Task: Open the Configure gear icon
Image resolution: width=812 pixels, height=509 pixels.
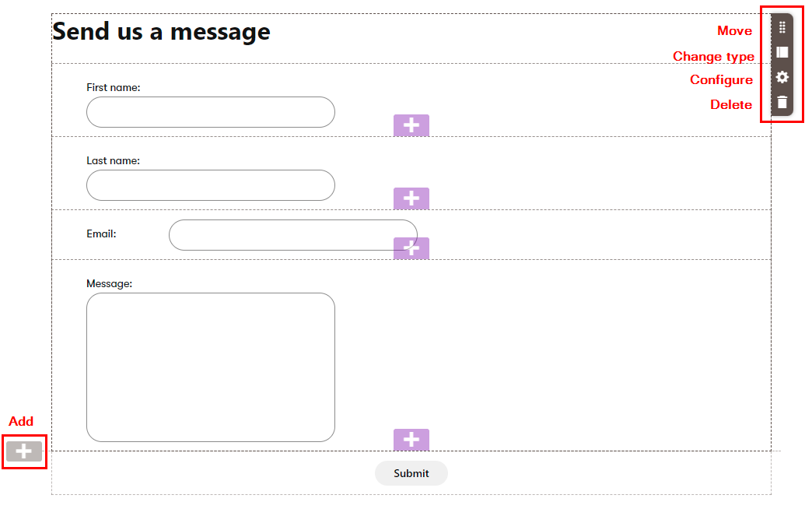Action: (x=782, y=77)
